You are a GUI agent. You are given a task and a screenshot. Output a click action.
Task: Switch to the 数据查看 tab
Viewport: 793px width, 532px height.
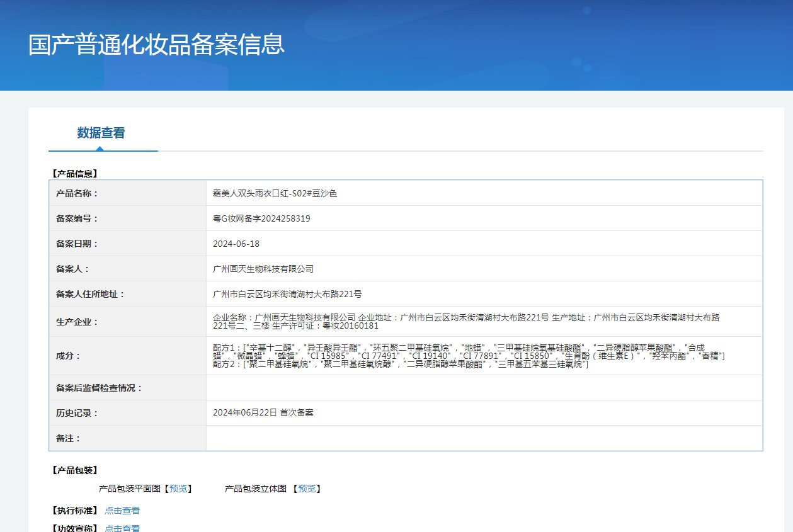click(x=101, y=133)
